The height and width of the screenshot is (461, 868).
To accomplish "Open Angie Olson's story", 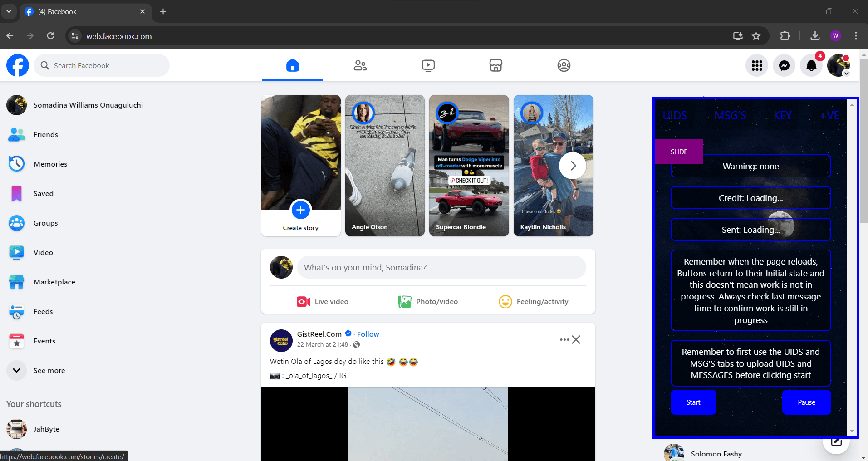I will pos(385,166).
